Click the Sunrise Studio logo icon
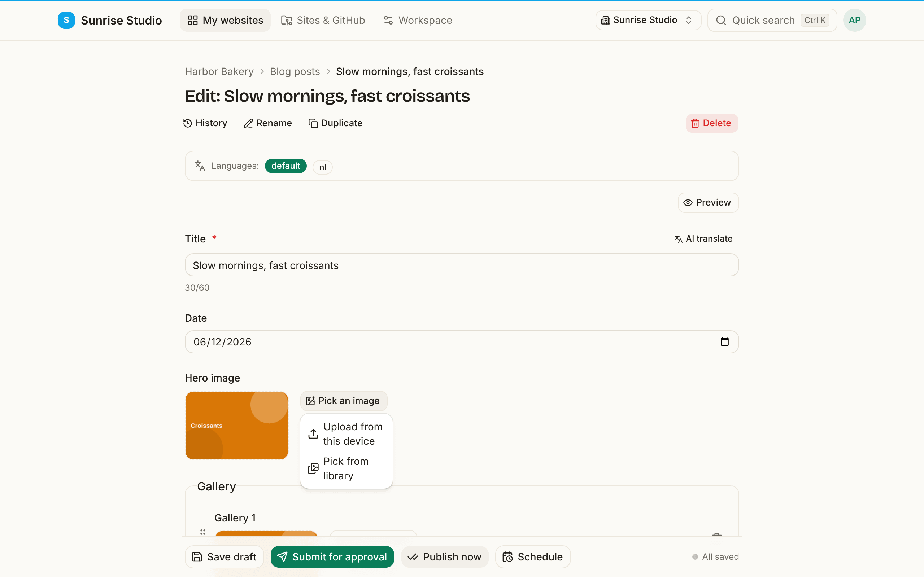The height and width of the screenshot is (577, 924). tap(66, 20)
